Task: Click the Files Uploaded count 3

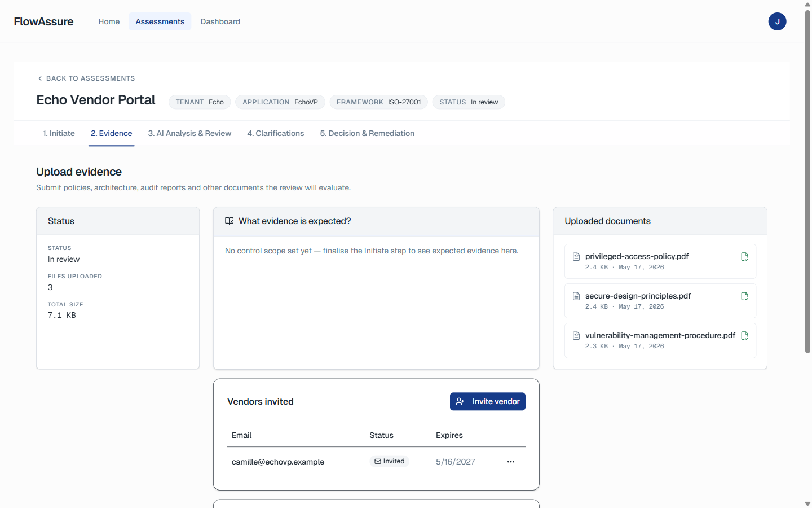Action: tap(50, 287)
